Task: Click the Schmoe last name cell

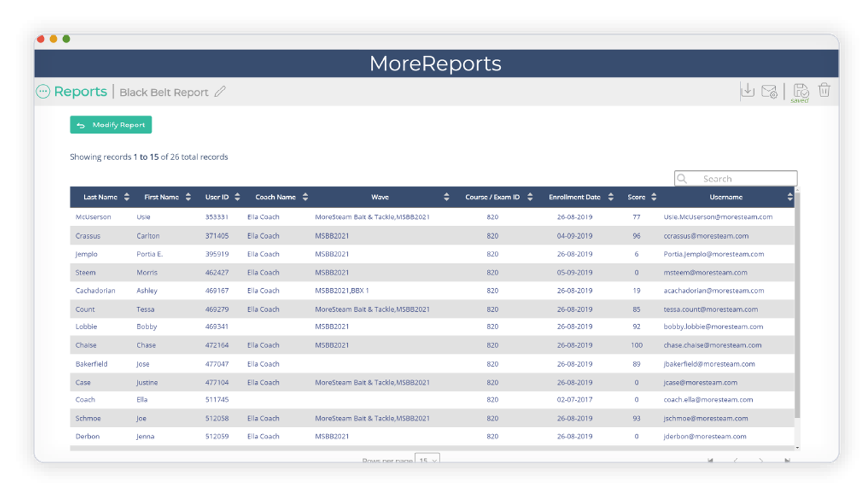Action: click(87, 418)
